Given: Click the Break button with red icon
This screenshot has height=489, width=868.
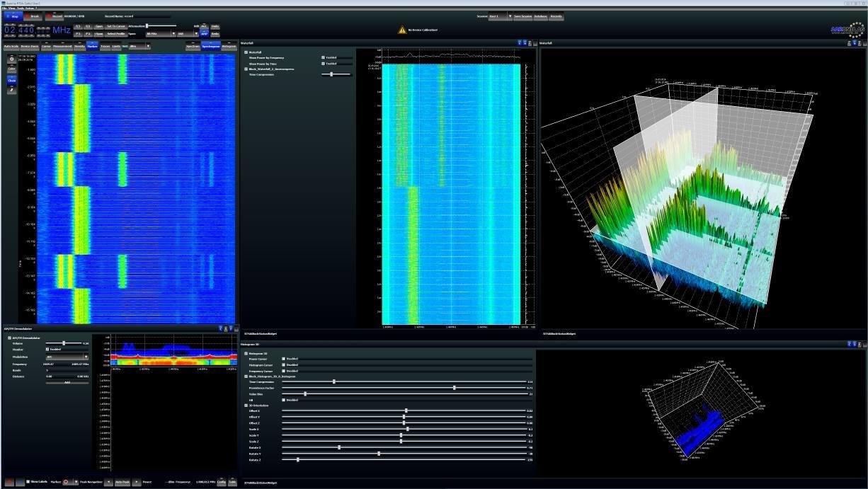Looking at the screenshot, I should (33, 16).
